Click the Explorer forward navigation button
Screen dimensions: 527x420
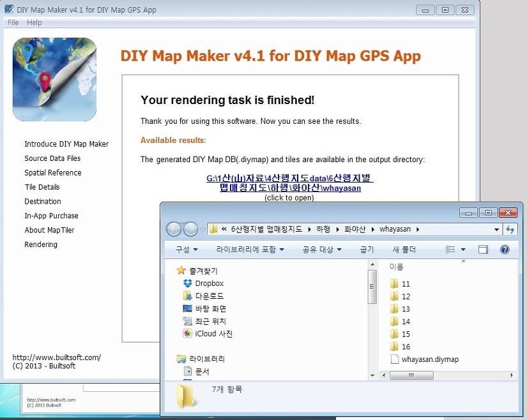click(190, 229)
